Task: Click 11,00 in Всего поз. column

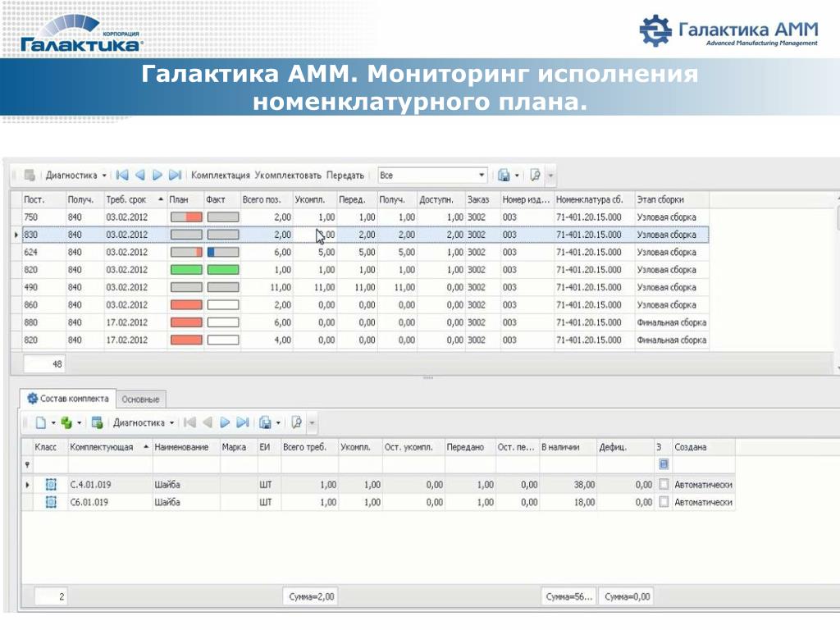Action: pyautogui.click(x=267, y=287)
